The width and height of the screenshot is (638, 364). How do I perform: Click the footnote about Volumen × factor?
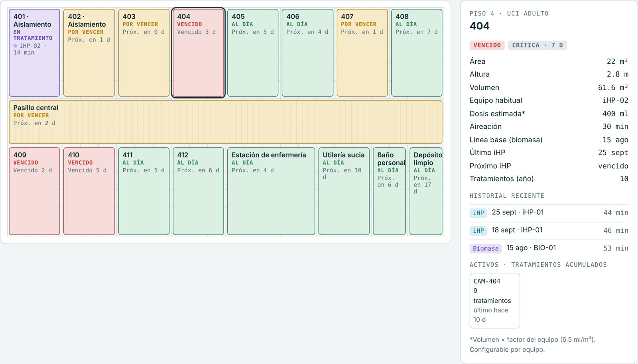coord(532,344)
